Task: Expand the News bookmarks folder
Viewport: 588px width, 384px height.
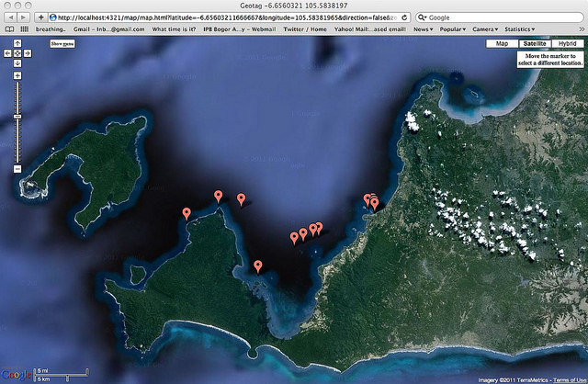Action: pyautogui.click(x=423, y=29)
